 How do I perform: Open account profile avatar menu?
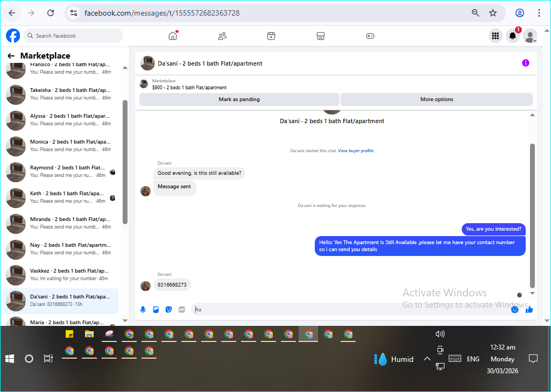coord(530,36)
